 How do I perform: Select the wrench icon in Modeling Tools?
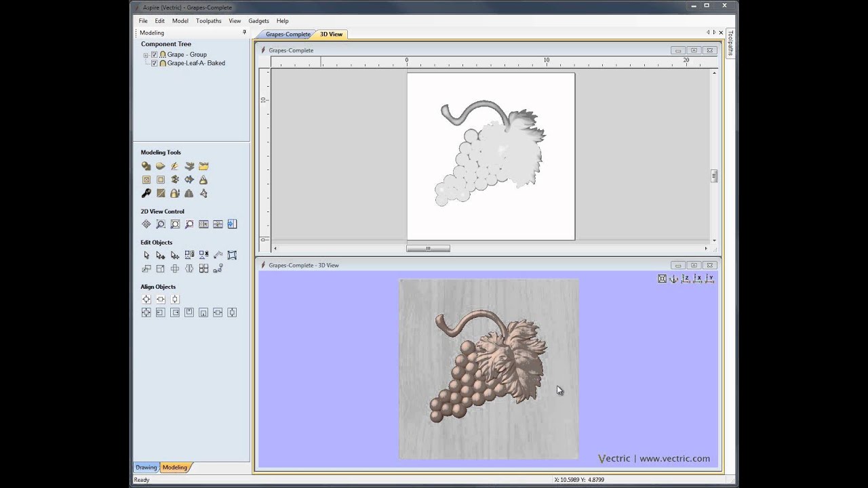click(x=146, y=193)
